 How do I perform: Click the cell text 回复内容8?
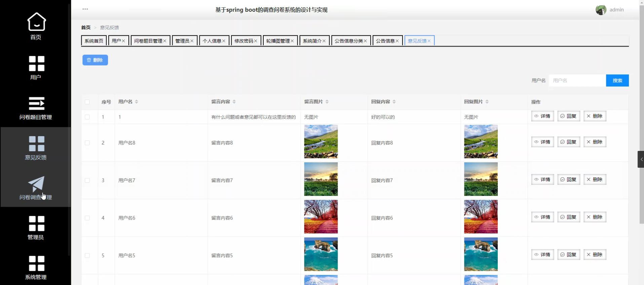(382, 143)
